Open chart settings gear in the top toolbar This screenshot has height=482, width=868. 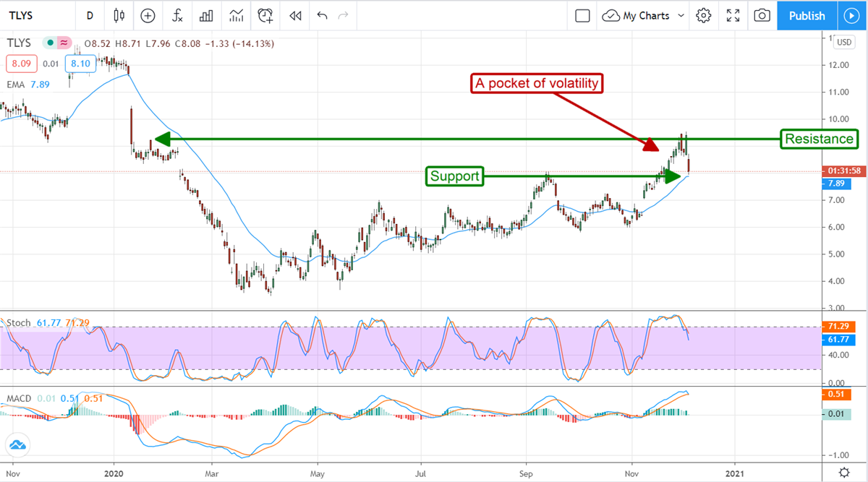[703, 15]
